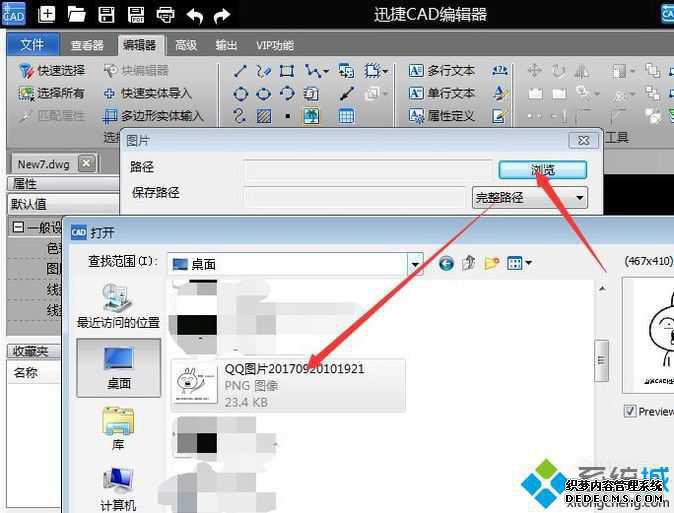Viewport: 674px width, 513px height.
Task: Select the first Circle tool icon
Action: (240, 93)
